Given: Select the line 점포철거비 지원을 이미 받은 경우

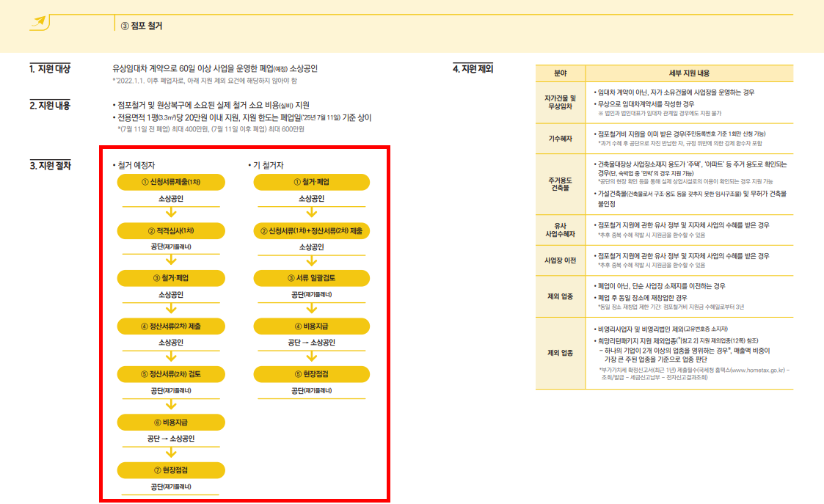Looking at the screenshot, I should (x=679, y=134).
